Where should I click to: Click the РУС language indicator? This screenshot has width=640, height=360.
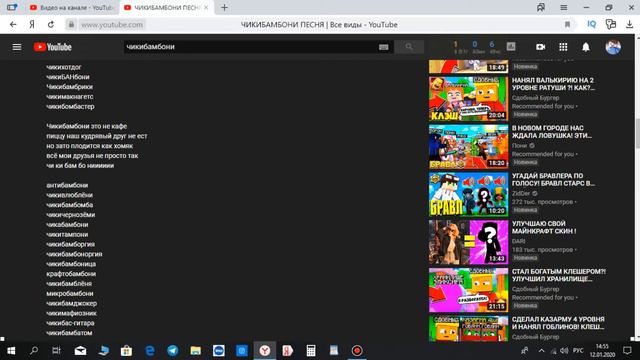[x=578, y=351]
